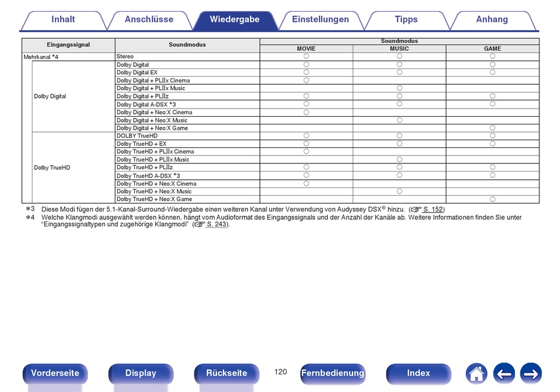Click the Stereo row label
Image resolution: width=560 pixels, height=392 pixels.
pos(125,57)
